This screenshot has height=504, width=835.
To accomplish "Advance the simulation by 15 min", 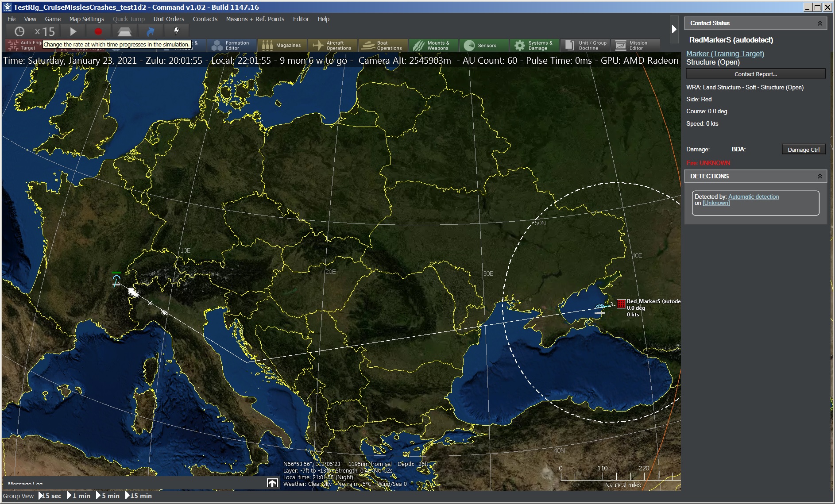I will [138, 496].
